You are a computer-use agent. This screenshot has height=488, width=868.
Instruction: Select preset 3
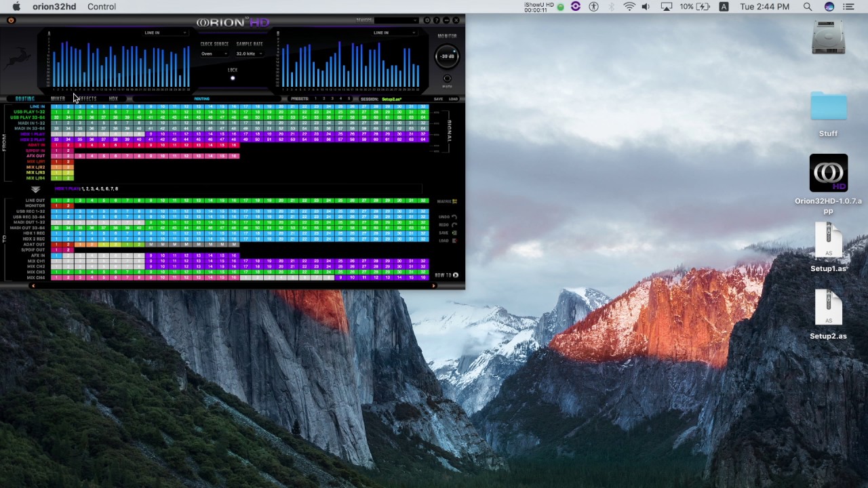[x=332, y=99]
